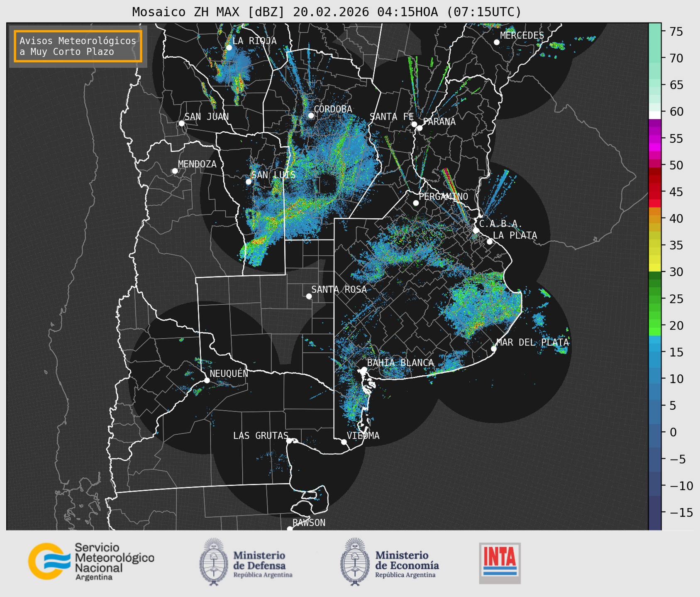
Task: Click the Paraná city marker dot
Action: pos(420,128)
